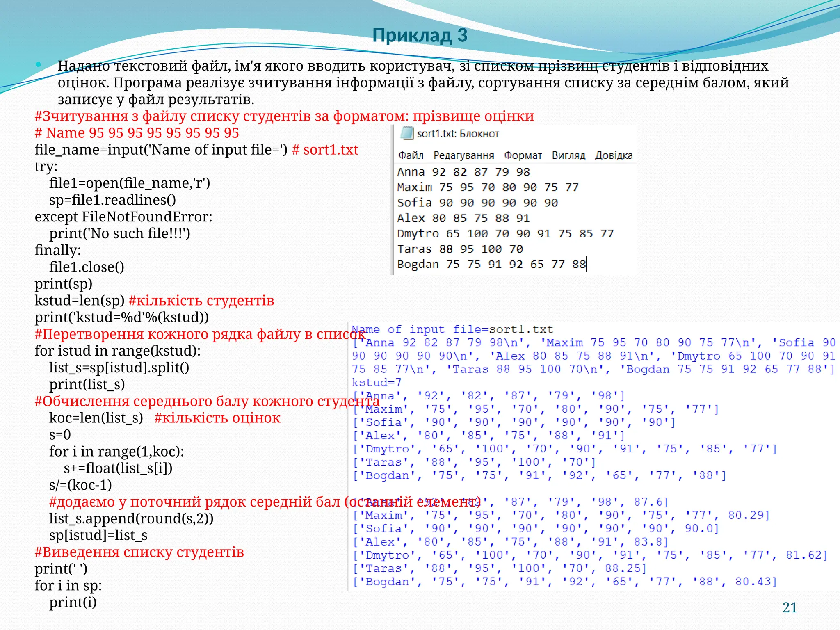Image resolution: width=840 pixels, height=630 pixels.
Task: Open the Довідка menu in Notepad
Action: click(614, 155)
